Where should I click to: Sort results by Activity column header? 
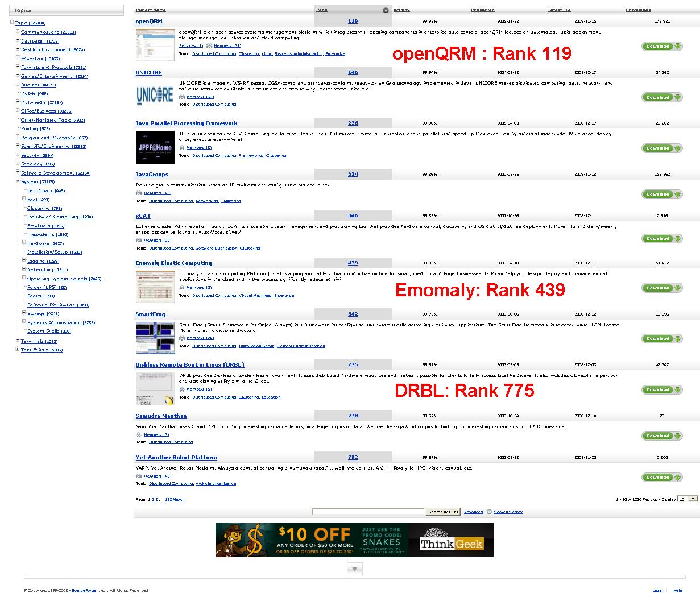click(x=401, y=10)
